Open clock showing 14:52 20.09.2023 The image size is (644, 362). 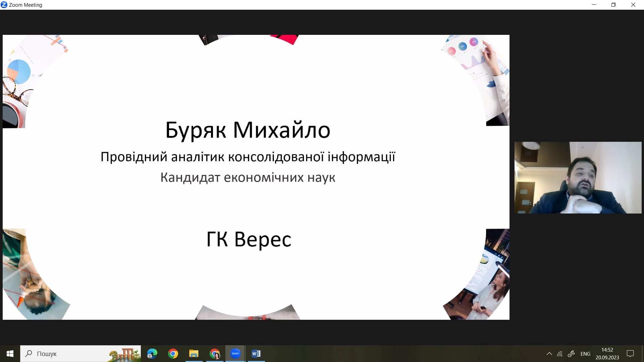(607, 354)
